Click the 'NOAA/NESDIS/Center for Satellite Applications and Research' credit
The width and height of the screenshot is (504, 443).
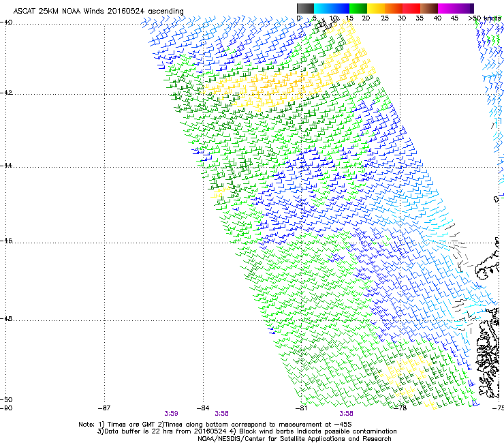tap(294, 439)
